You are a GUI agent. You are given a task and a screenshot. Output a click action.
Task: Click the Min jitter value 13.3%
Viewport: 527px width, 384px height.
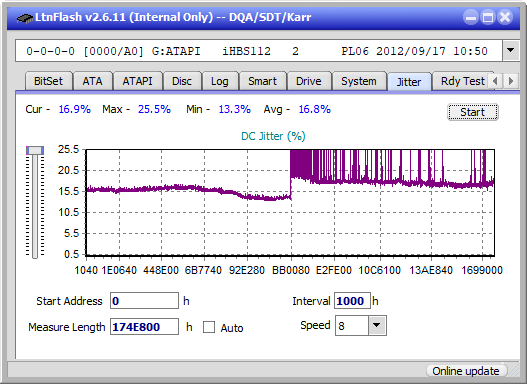tap(235, 109)
